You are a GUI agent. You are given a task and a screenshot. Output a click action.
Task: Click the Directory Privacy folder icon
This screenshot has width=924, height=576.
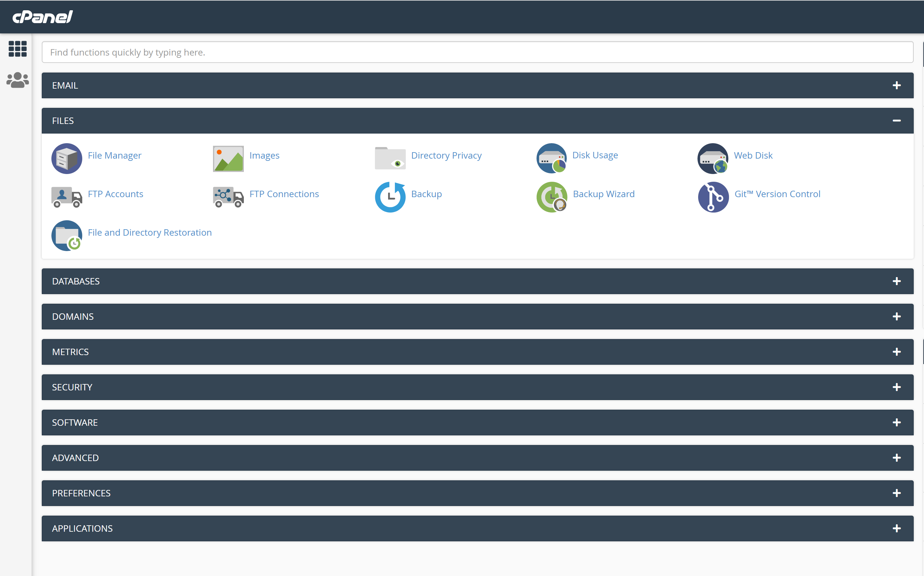pyautogui.click(x=390, y=159)
